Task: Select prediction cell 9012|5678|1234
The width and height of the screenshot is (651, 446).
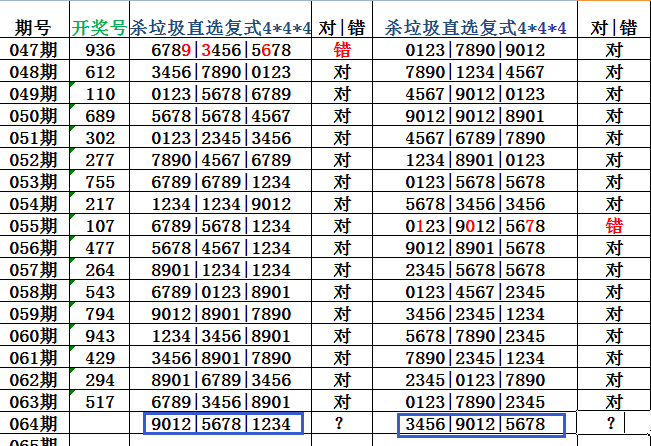Action: [223, 424]
